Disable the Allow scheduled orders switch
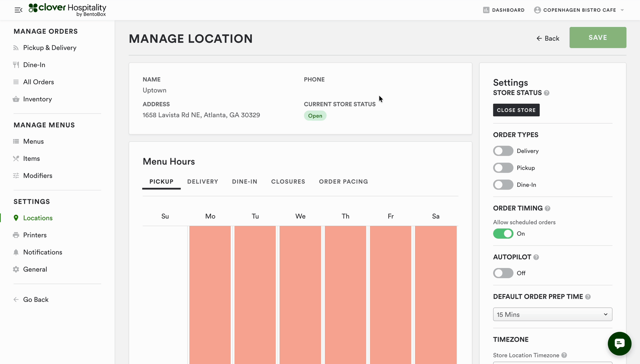 [x=503, y=234]
